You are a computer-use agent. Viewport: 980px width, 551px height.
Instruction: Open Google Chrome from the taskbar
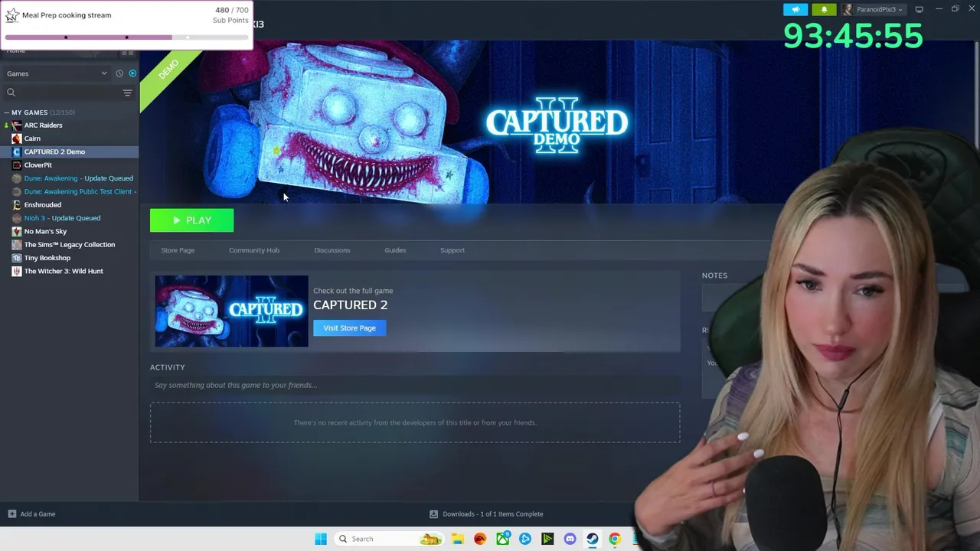[614, 539]
